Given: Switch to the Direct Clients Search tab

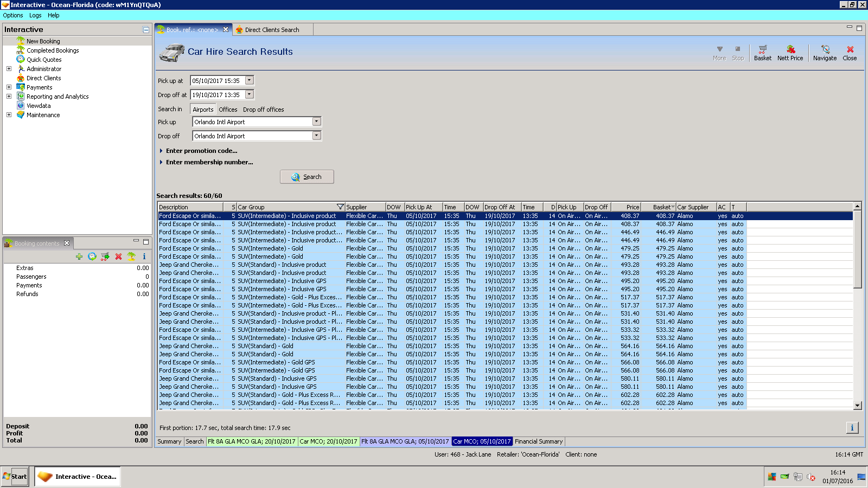Looking at the screenshot, I should (271, 30).
